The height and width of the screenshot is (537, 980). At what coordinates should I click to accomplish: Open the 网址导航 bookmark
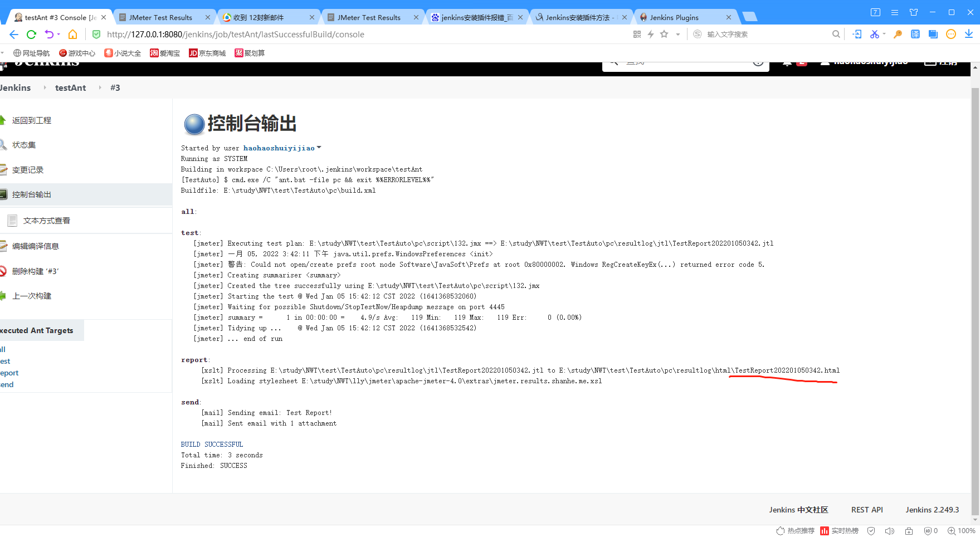click(32, 53)
